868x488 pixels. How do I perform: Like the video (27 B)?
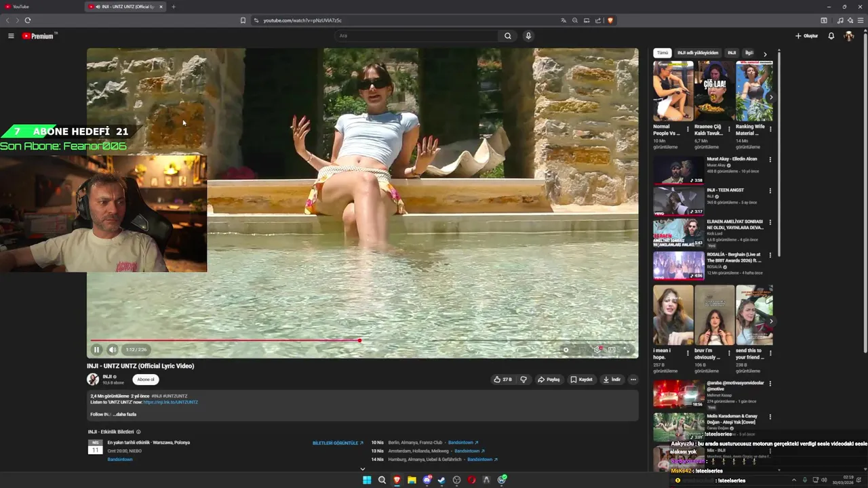[502, 380]
